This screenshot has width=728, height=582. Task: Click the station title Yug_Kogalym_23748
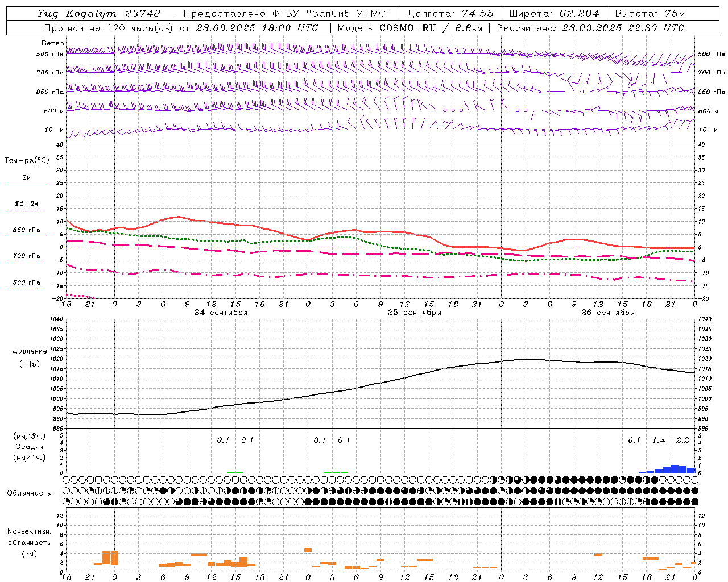pyautogui.click(x=99, y=14)
